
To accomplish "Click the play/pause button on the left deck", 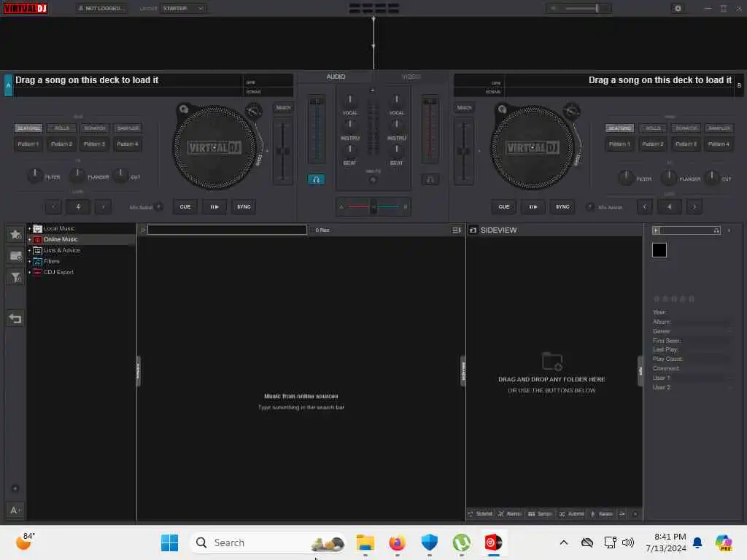I will (214, 206).
